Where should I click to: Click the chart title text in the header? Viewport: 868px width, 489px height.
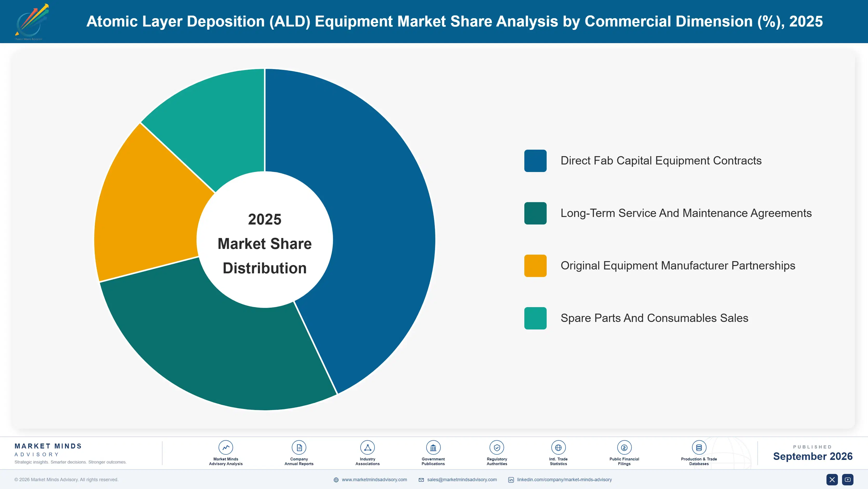454,21
